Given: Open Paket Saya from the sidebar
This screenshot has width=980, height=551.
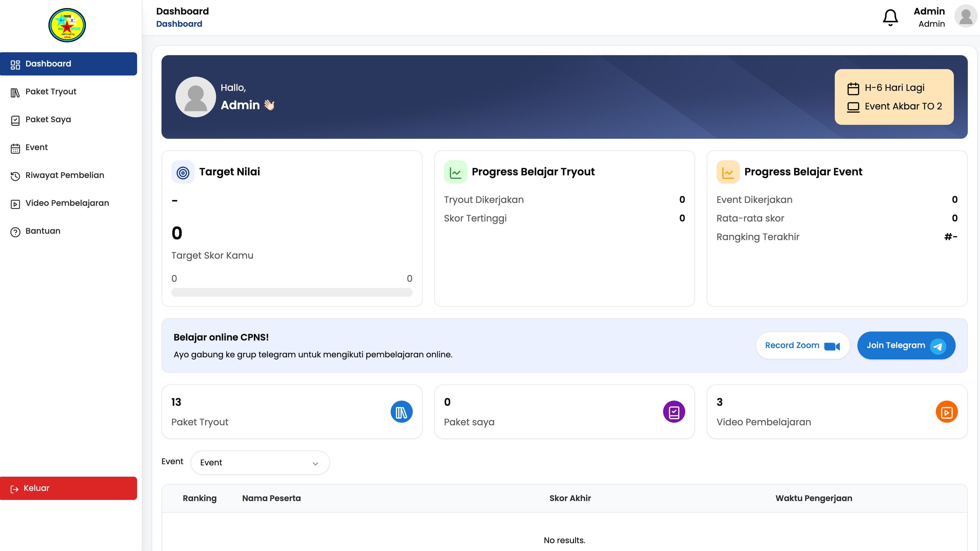Looking at the screenshot, I should (x=69, y=119).
